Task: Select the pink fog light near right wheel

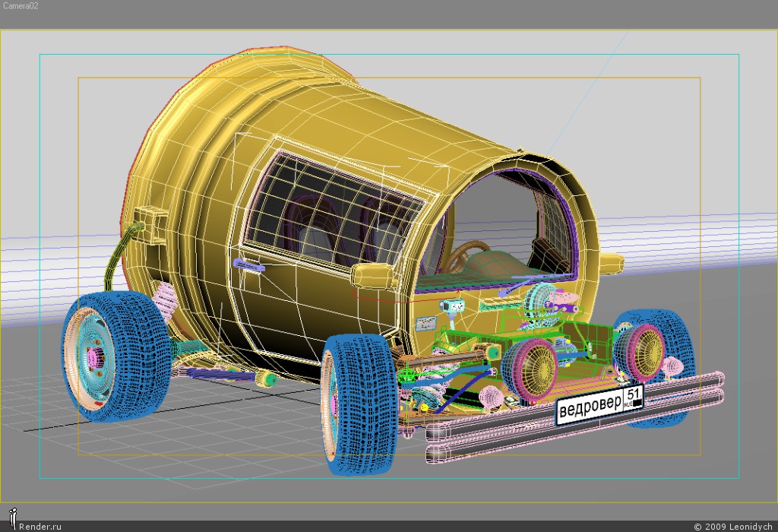Action: click(x=672, y=369)
